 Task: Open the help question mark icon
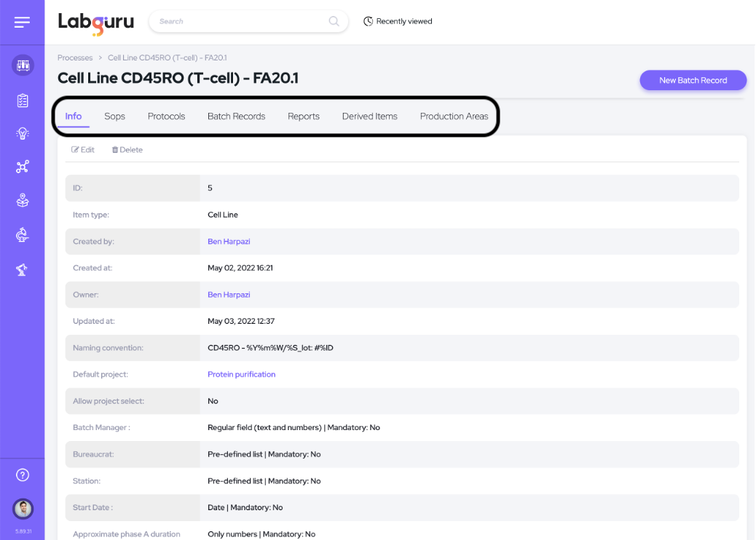[x=23, y=475]
